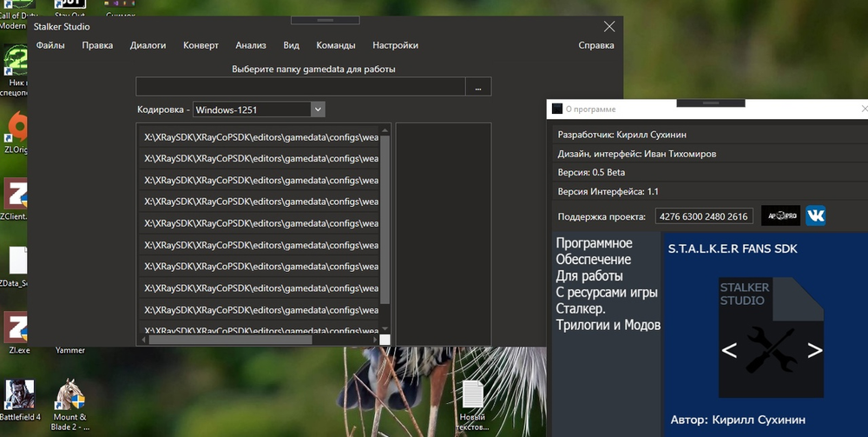
Task: Click the AP-PRO logo icon
Action: (x=779, y=215)
